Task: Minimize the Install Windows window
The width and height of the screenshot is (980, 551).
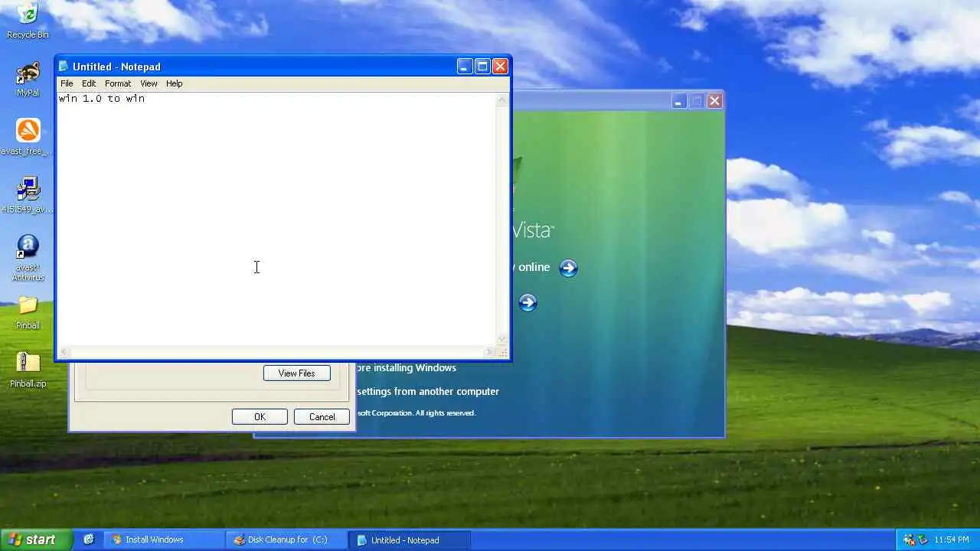Action: pos(679,101)
